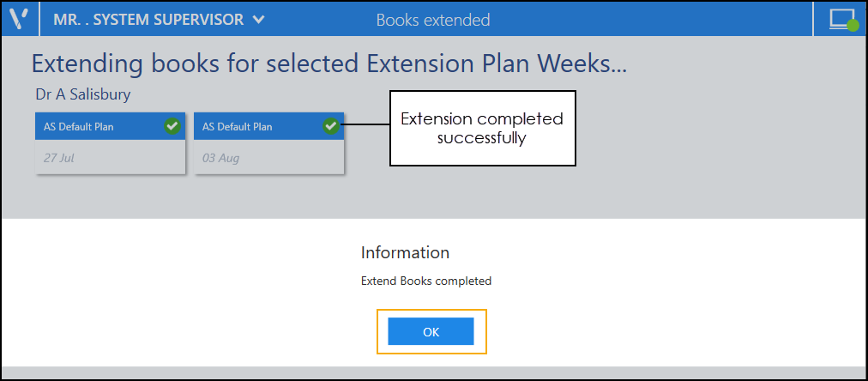Click the grey strip below the dialog

[x=434, y=372]
